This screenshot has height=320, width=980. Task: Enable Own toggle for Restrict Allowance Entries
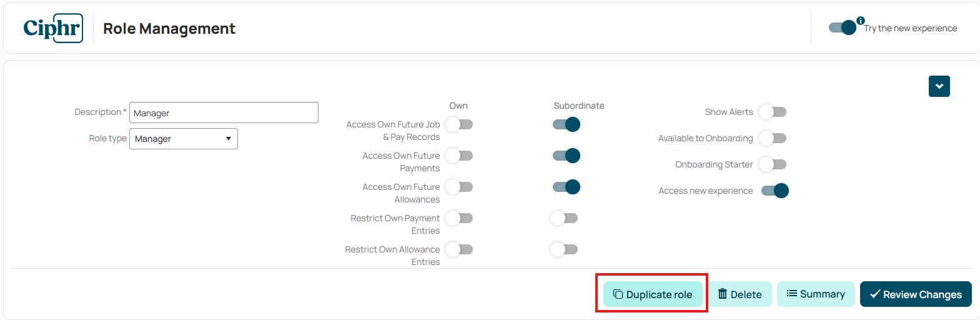pyautogui.click(x=459, y=249)
